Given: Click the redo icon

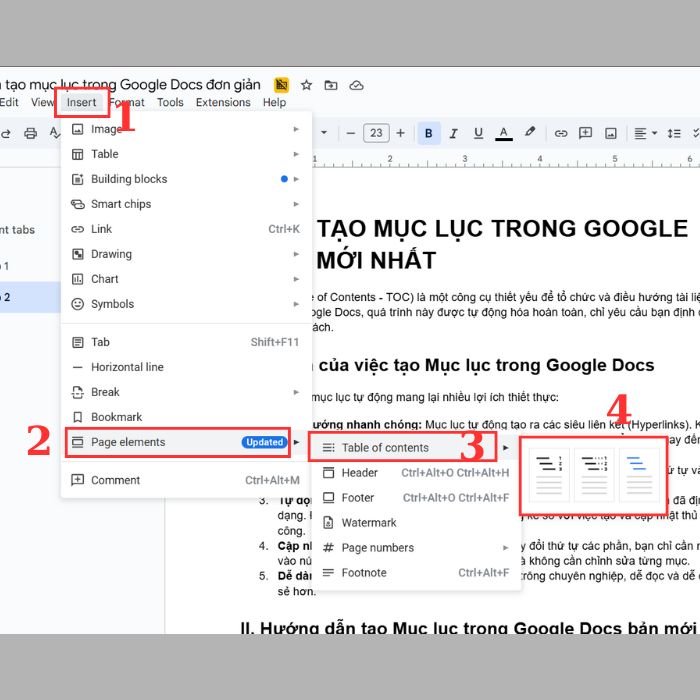Looking at the screenshot, I should click(x=5, y=133).
